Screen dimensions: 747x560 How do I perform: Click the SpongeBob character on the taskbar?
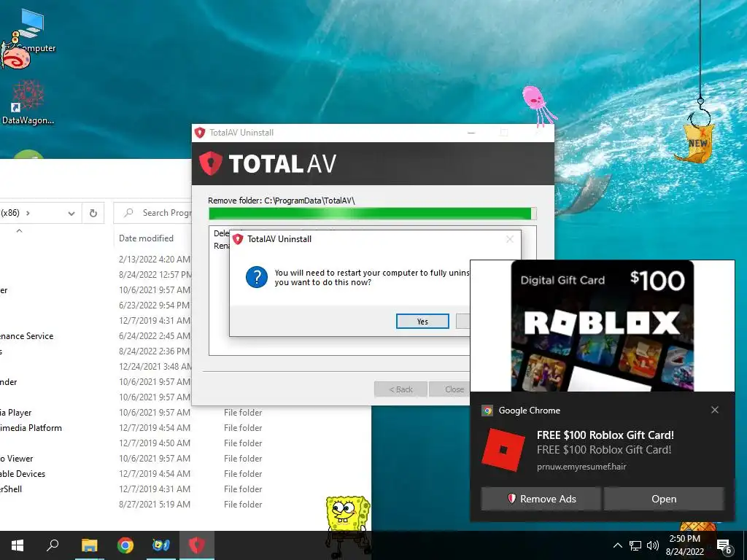(x=347, y=526)
